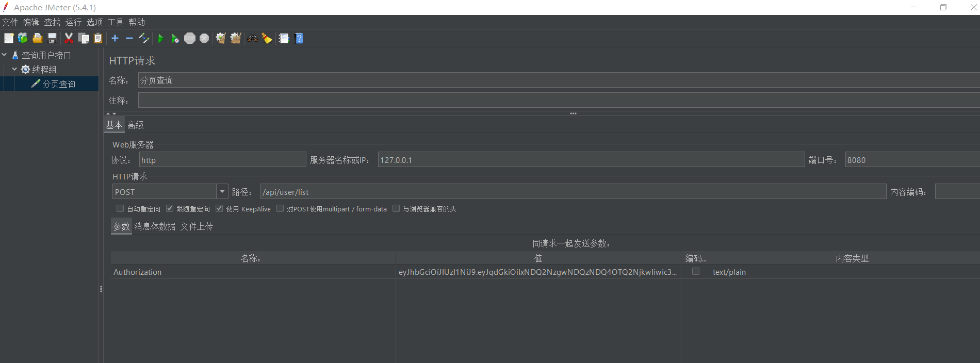Click the 值 column header
Viewport: 980px width, 363px height.
[538, 258]
